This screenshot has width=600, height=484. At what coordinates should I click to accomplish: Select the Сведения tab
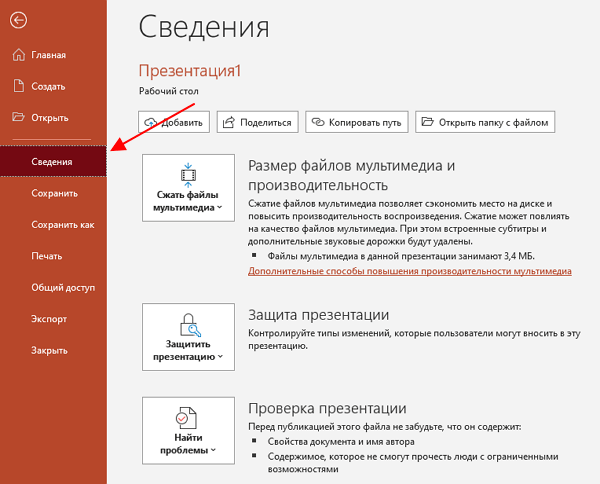54,161
